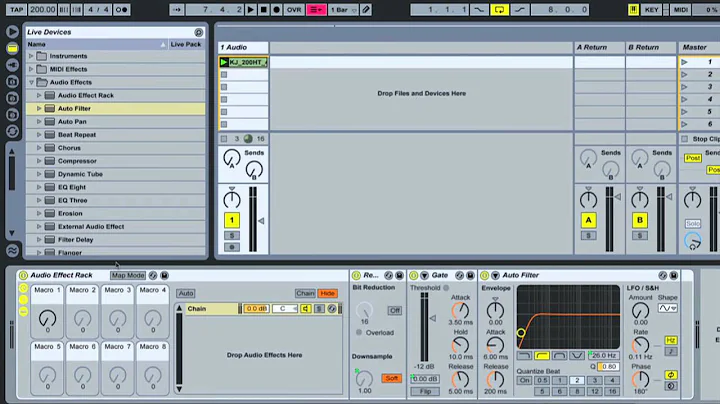The height and width of the screenshot is (404, 720).
Task: Save the Audio Effect Rack preset (disk icon)
Action: 164,275
